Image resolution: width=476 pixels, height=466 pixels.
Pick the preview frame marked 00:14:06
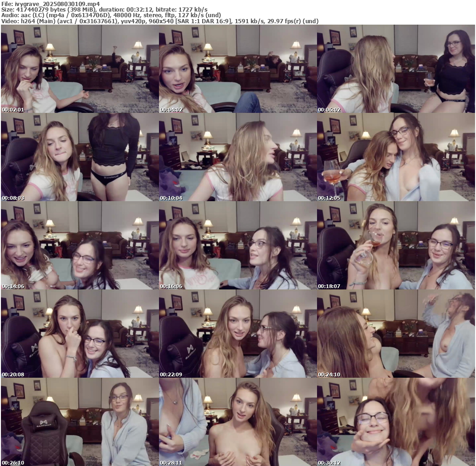pos(80,245)
